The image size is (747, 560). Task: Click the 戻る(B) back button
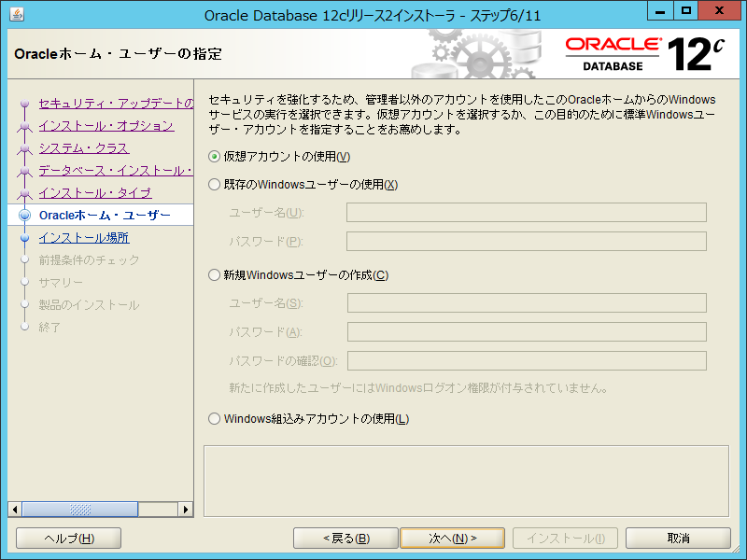[345, 539]
